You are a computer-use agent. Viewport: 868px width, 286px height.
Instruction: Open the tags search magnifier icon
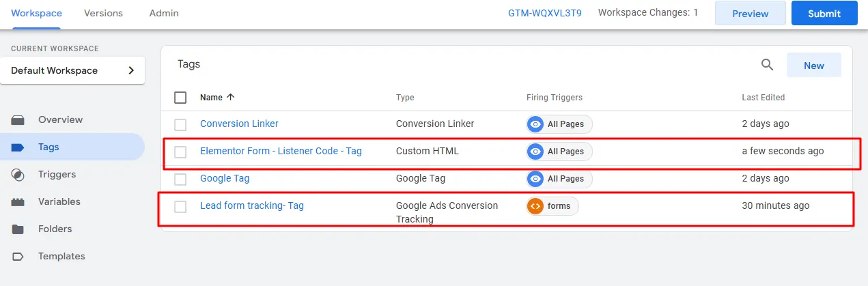[767, 65]
